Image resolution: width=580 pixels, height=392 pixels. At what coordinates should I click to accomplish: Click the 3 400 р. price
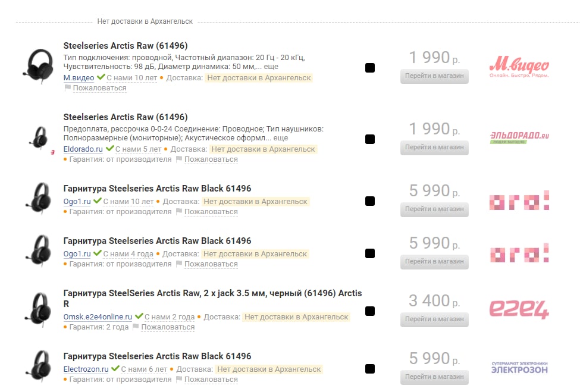click(x=434, y=301)
